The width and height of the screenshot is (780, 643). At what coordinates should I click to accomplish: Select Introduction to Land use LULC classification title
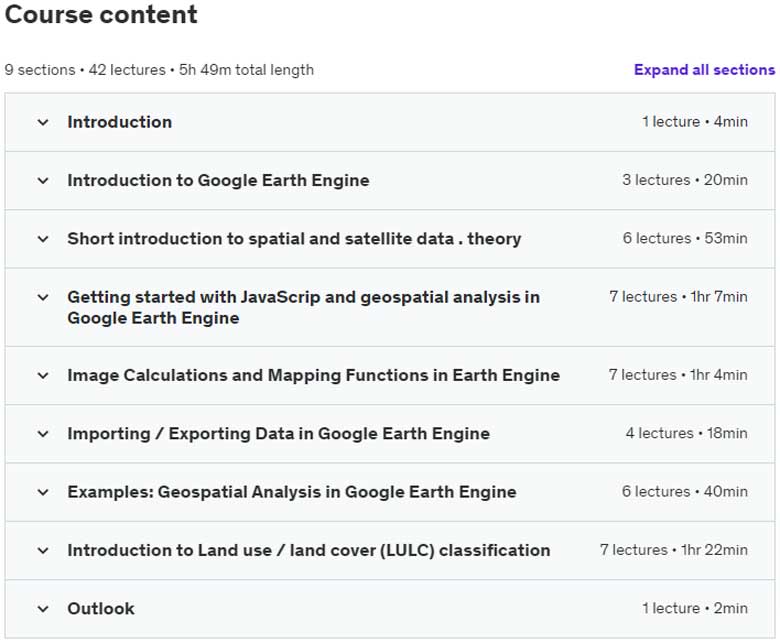pos(309,550)
